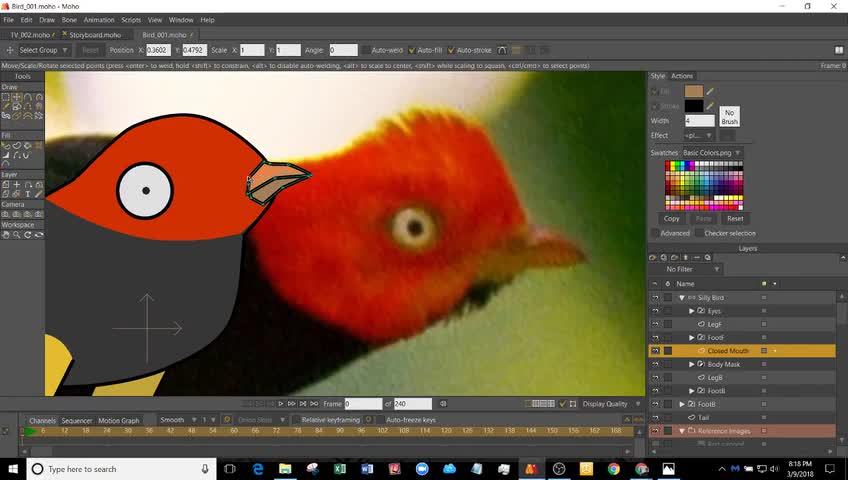Switch to Storyboard.moho document tab
Screen dimensions: 848x480
click(95, 35)
